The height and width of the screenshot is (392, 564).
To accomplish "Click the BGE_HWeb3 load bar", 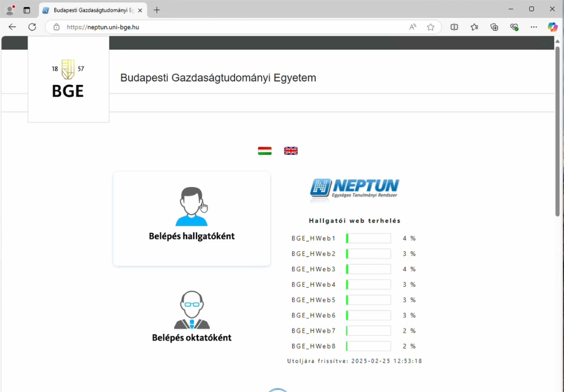I will tap(369, 269).
